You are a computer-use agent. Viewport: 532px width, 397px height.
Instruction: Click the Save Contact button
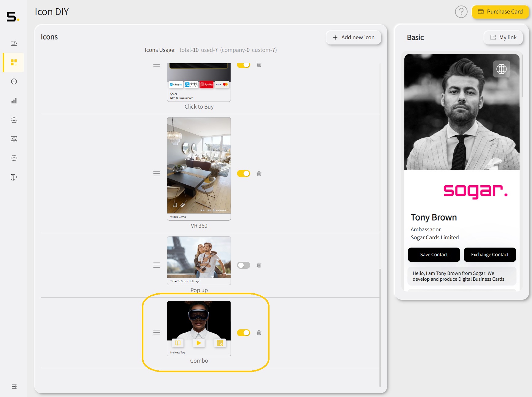click(x=433, y=255)
